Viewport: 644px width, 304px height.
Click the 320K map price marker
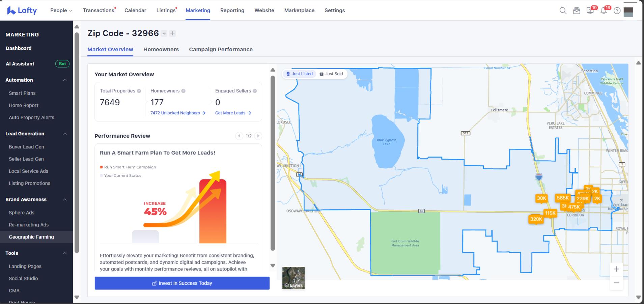(x=536, y=219)
